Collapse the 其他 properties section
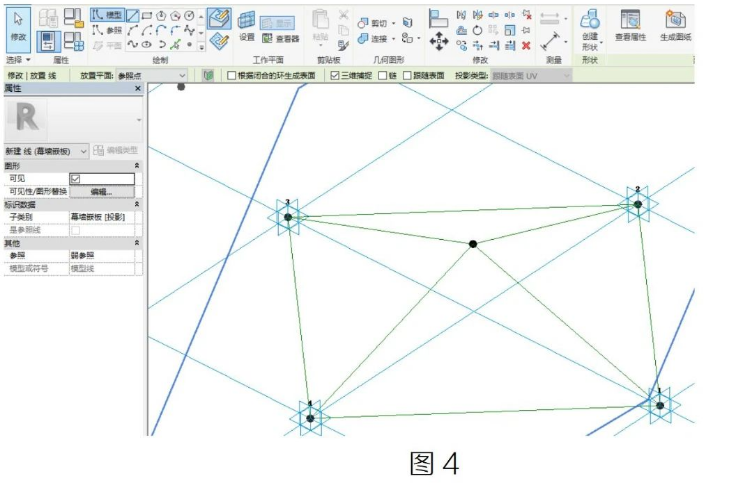 [137, 243]
